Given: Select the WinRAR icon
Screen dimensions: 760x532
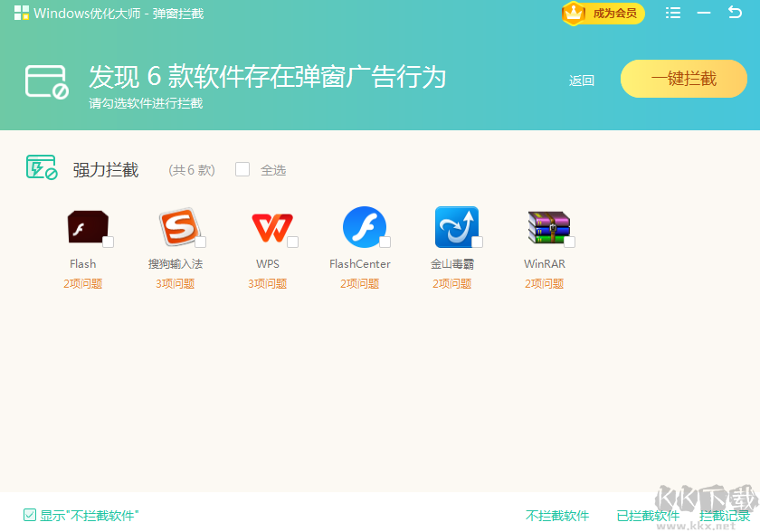Looking at the screenshot, I should coord(548,227).
